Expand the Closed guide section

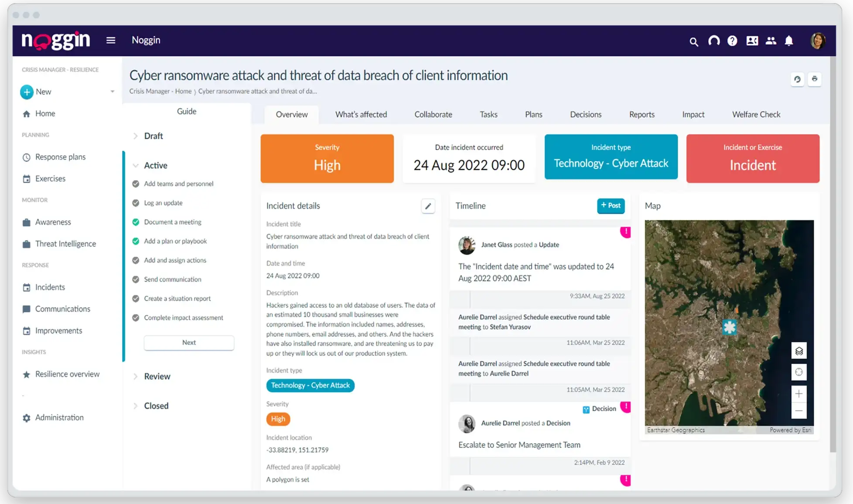136,406
